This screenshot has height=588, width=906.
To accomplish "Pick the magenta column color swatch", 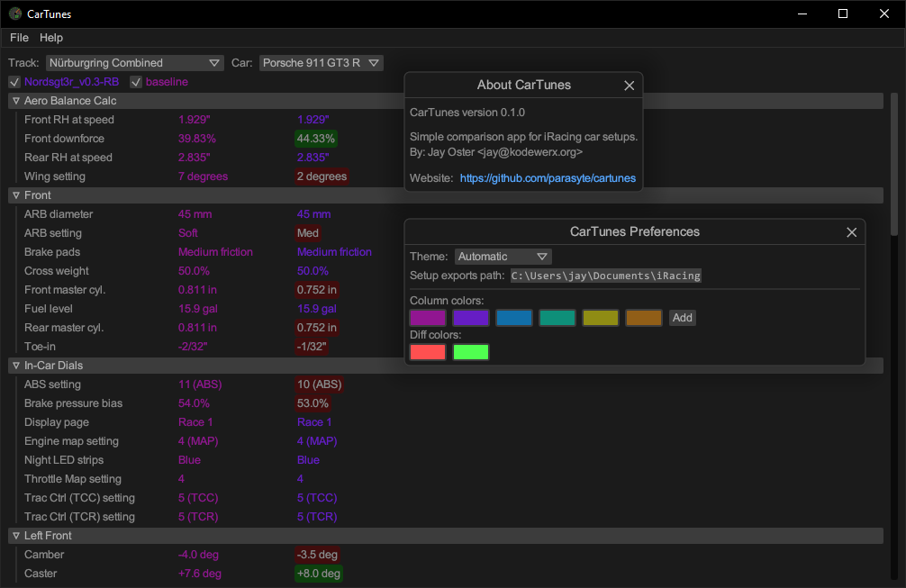I will point(428,318).
